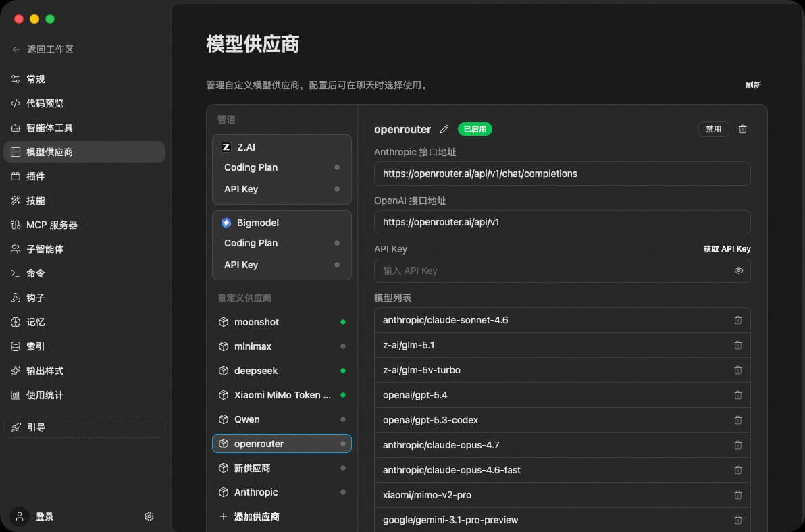This screenshot has width=805, height=532.
Task: Click model row openai/gpt-5.4
Action: coord(562,395)
